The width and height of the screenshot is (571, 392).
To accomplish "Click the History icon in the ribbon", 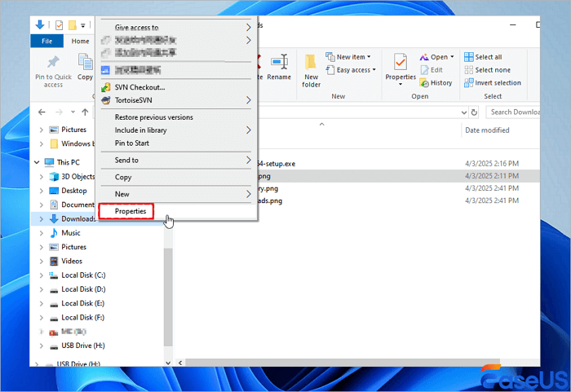I will coord(424,83).
